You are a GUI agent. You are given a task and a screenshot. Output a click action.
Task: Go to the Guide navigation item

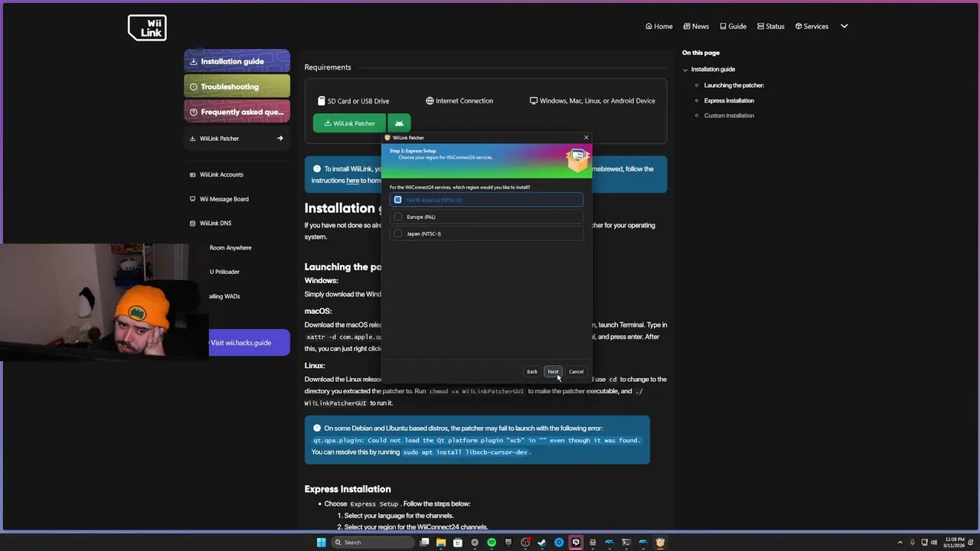(733, 26)
